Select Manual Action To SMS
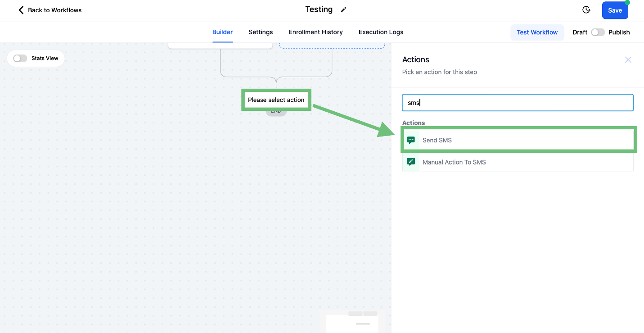Viewport: 644px width, 333px height. coord(518,162)
